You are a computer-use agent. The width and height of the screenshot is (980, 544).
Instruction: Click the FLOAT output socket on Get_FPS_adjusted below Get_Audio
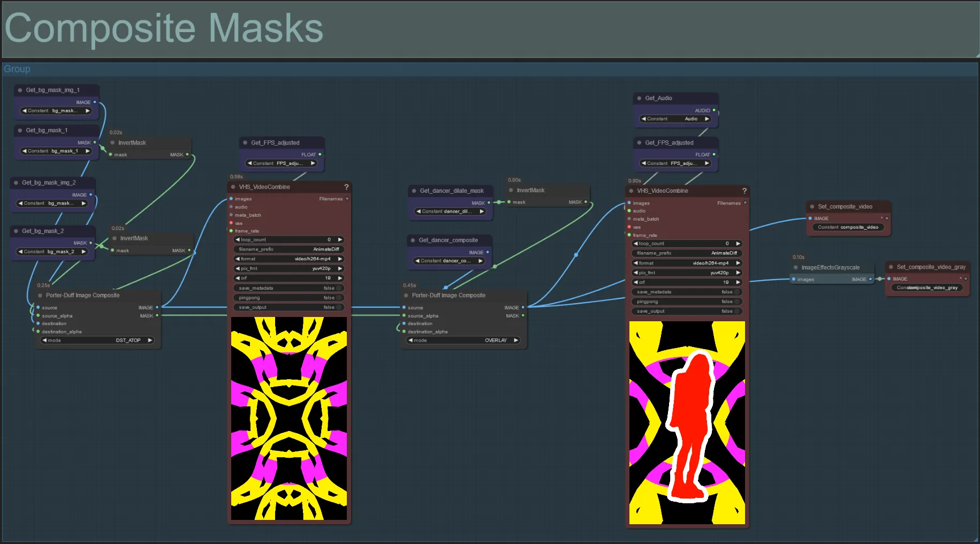714,154
